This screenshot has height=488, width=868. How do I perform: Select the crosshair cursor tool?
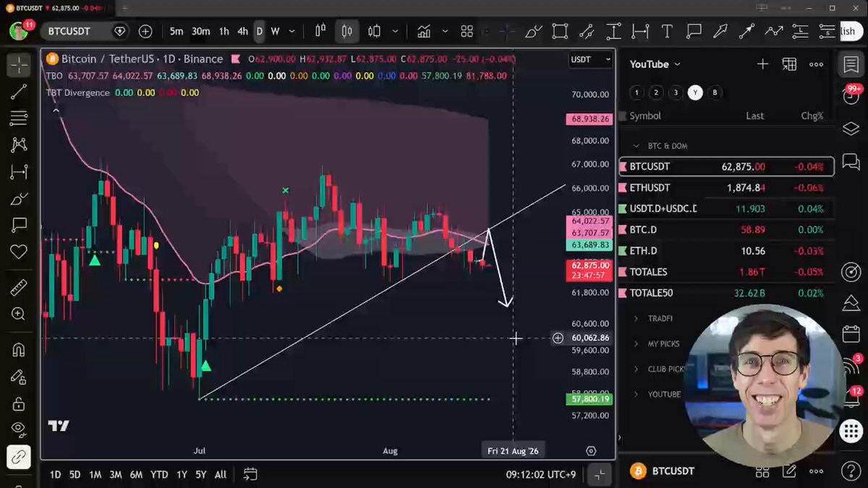click(x=19, y=65)
